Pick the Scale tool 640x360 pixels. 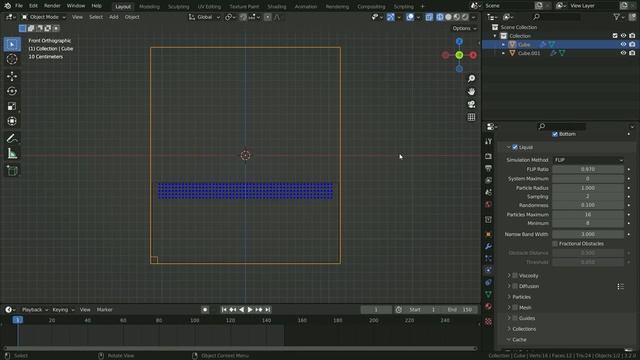click(12, 106)
